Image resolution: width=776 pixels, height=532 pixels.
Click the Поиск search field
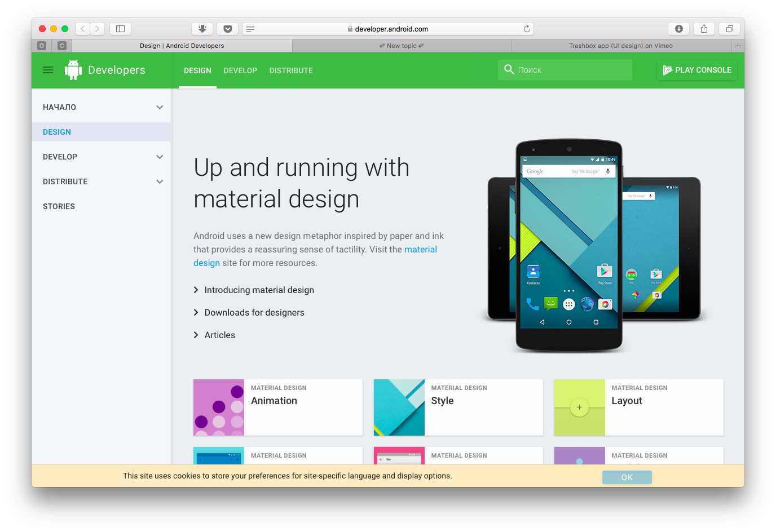click(x=565, y=70)
